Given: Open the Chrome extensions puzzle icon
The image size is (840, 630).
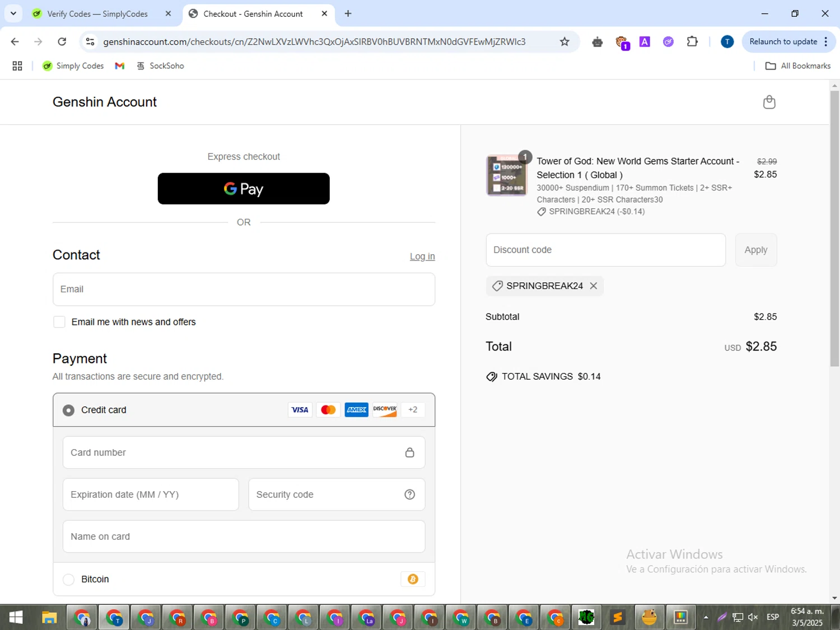Looking at the screenshot, I should tap(692, 41).
